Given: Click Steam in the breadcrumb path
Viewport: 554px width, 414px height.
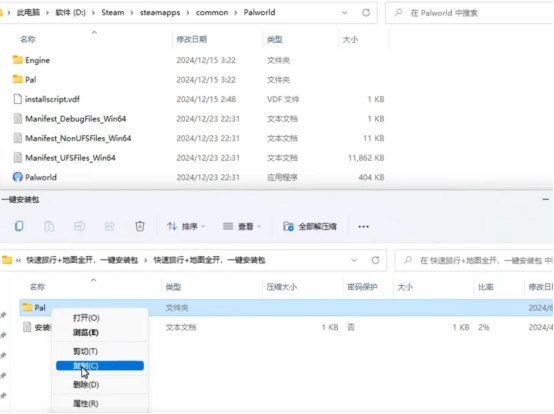Looking at the screenshot, I should click(x=113, y=12).
